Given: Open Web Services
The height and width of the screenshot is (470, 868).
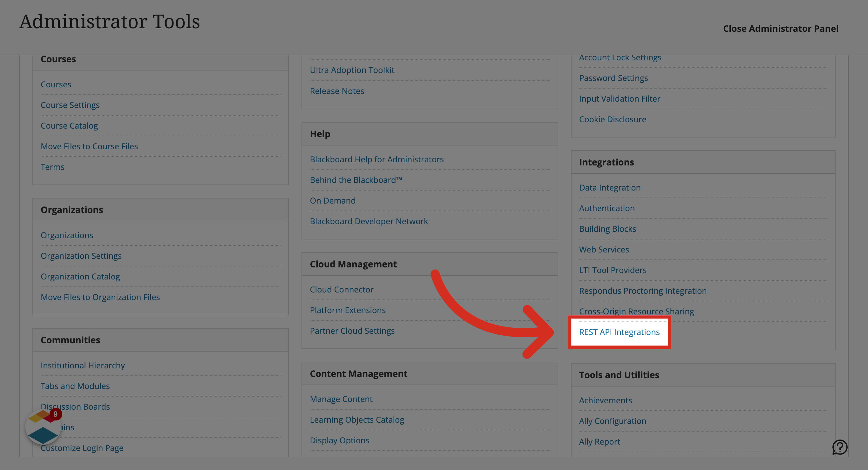Looking at the screenshot, I should (604, 249).
